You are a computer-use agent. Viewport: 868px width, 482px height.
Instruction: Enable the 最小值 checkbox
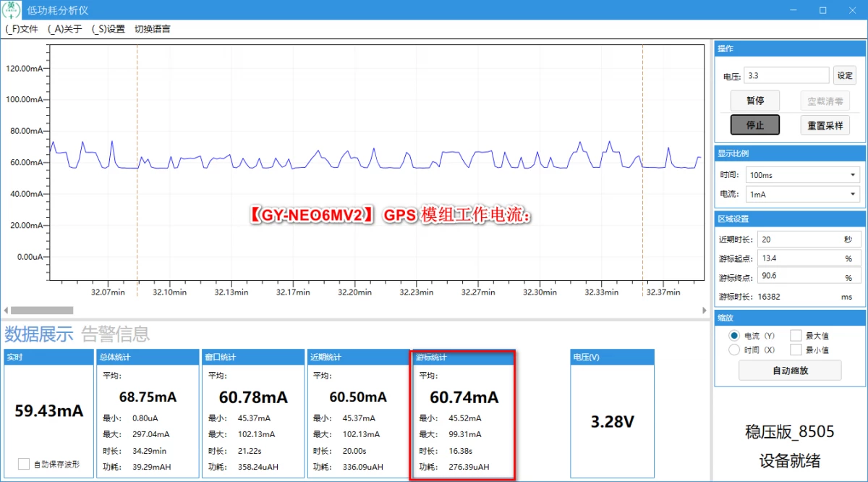[796, 350]
